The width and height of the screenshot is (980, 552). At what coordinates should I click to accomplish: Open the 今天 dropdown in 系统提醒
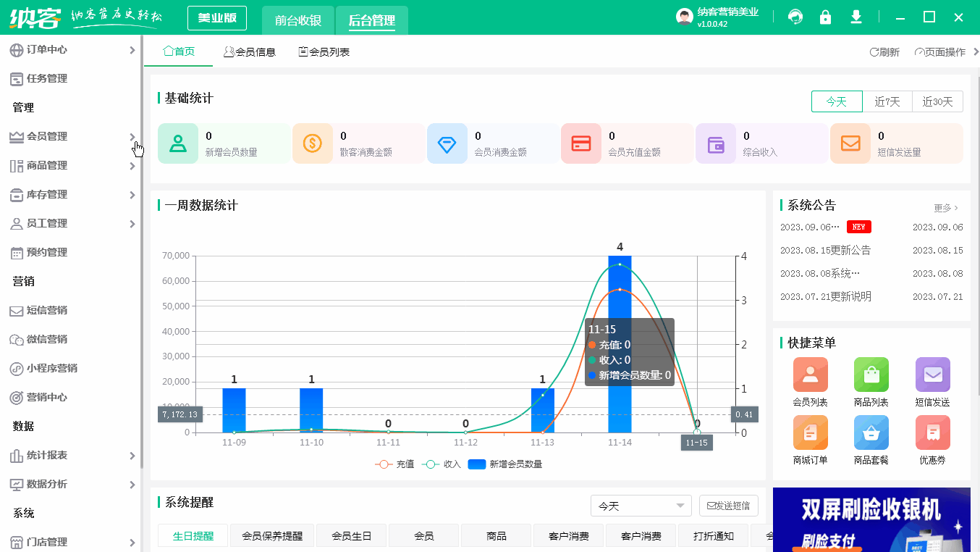click(641, 505)
